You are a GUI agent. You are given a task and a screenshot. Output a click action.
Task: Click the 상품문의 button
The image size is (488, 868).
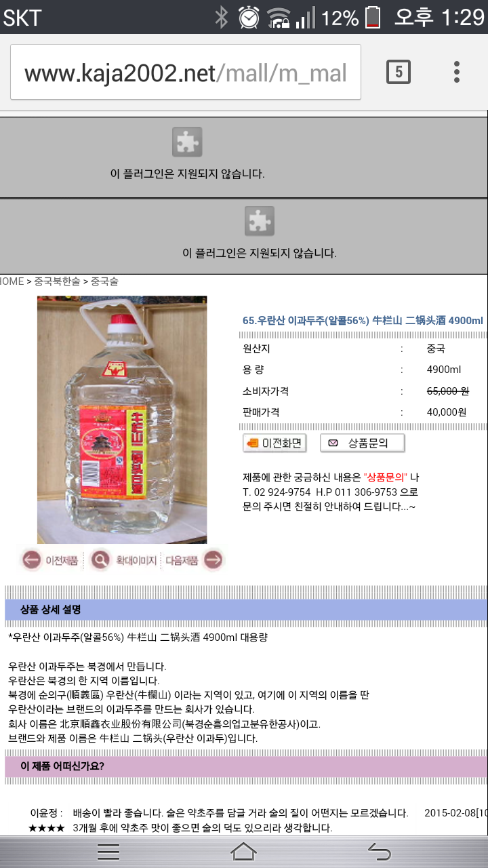point(363,443)
